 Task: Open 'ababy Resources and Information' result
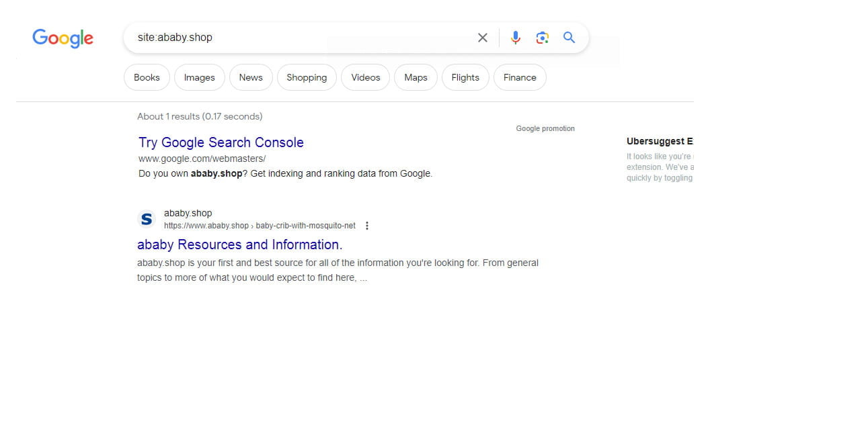click(x=239, y=245)
